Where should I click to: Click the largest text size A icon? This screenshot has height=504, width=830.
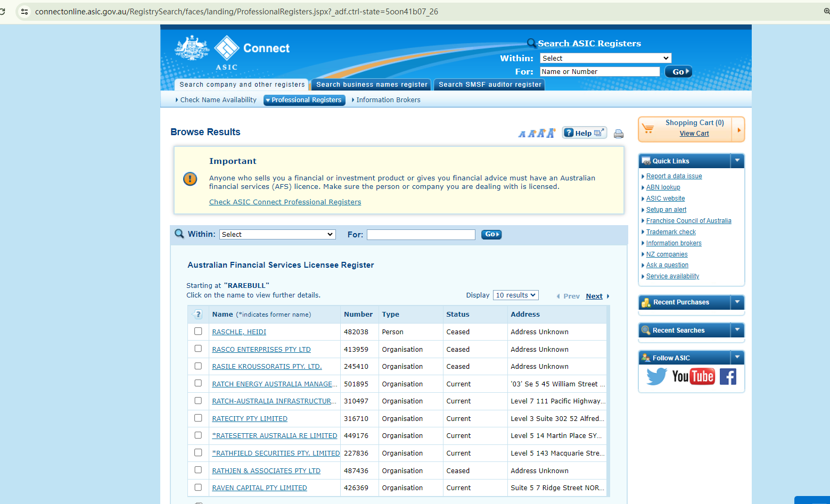550,133
